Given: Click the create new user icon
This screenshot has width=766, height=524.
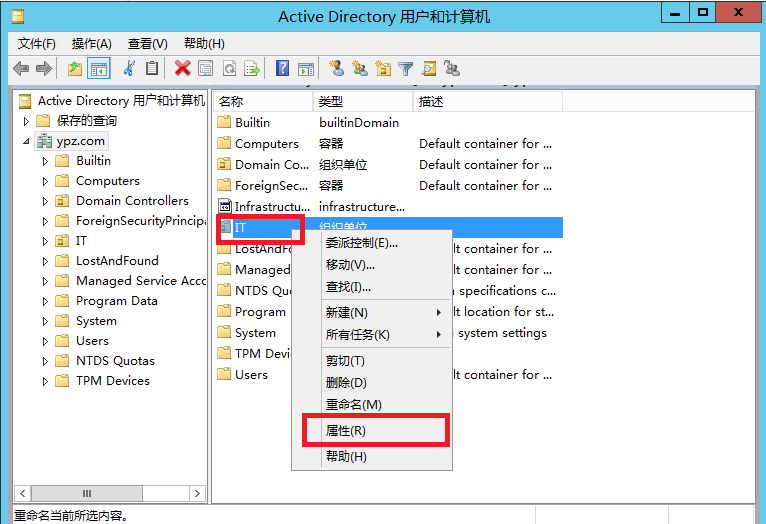Looking at the screenshot, I should pyautogui.click(x=337, y=68).
